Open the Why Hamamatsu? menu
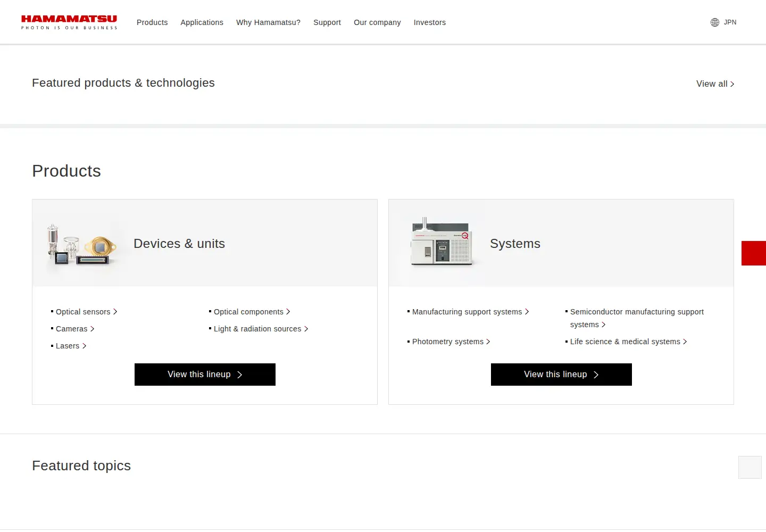766x532 pixels. coord(268,22)
